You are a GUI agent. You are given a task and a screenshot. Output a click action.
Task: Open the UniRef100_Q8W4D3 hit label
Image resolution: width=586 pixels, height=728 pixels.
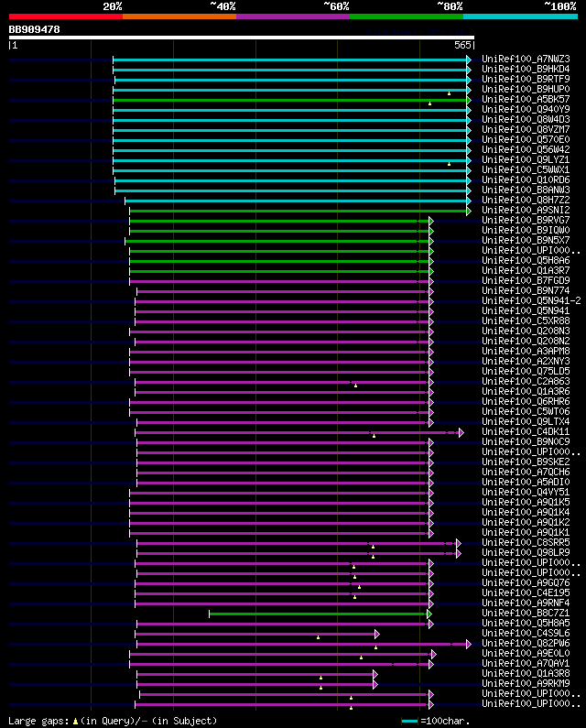(x=526, y=120)
